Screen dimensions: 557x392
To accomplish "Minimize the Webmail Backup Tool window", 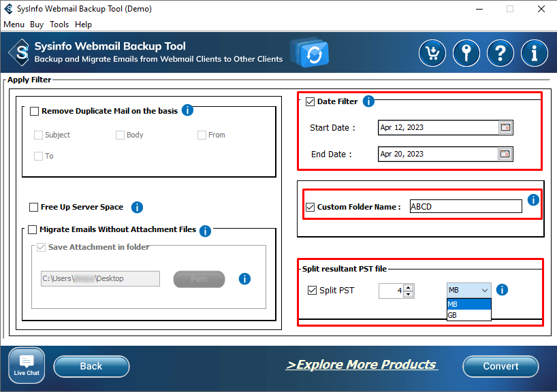I will [x=479, y=9].
